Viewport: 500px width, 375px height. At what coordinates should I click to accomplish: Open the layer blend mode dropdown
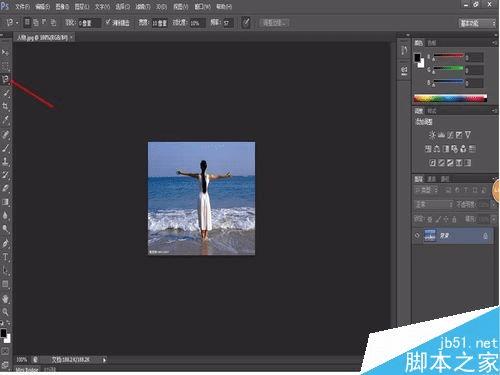433,204
